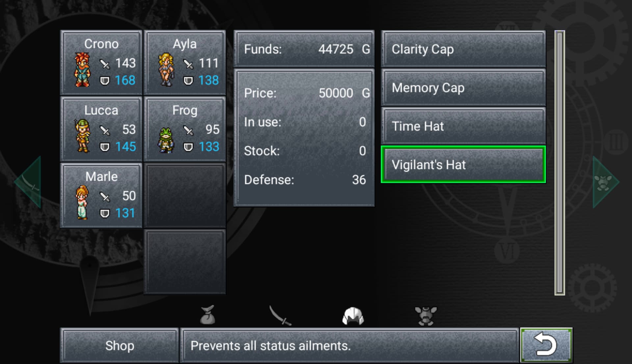Switch to the weapons sword category icon

click(280, 316)
